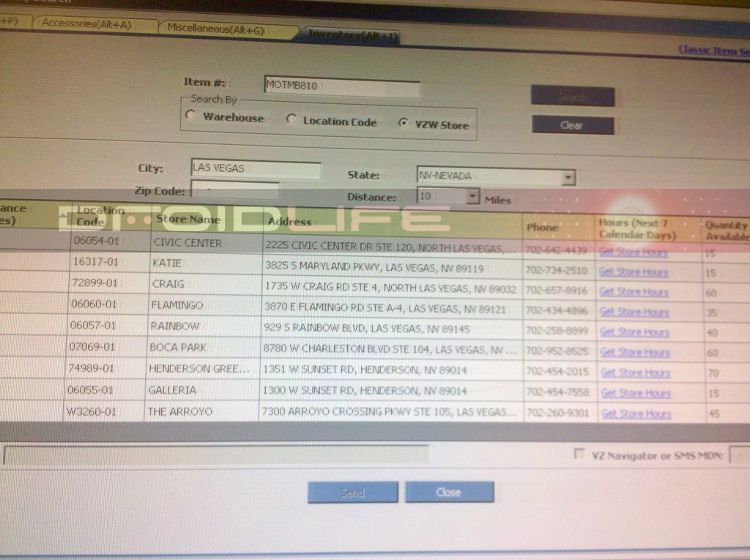750x560 pixels.
Task: Select location code 07069-01
Action: pyautogui.click(x=92, y=346)
